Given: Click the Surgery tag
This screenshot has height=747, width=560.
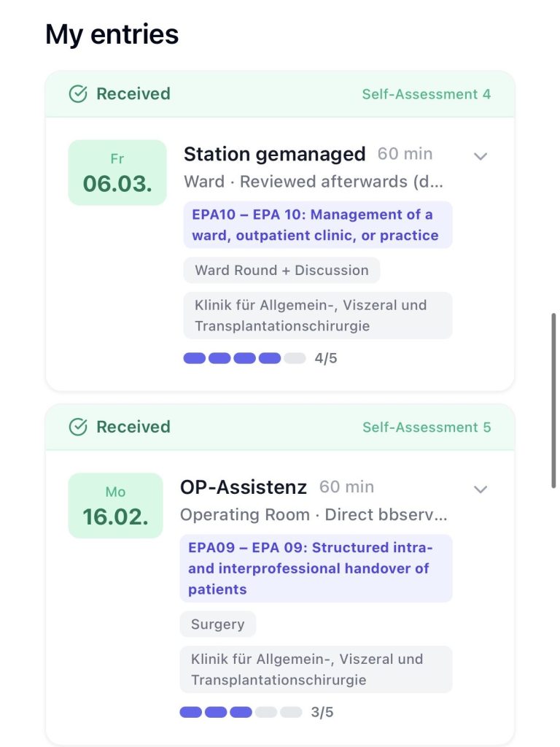Looking at the screenshot, I should tap(217, 624).
